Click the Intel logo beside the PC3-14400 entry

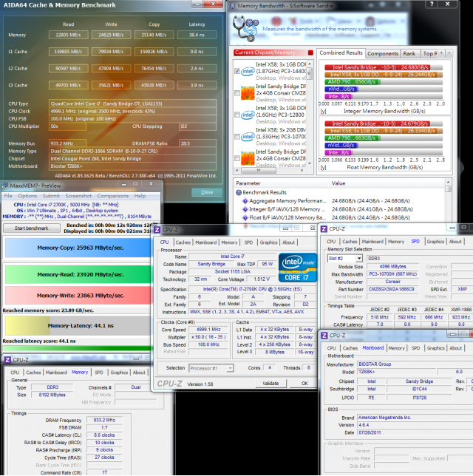248,71
